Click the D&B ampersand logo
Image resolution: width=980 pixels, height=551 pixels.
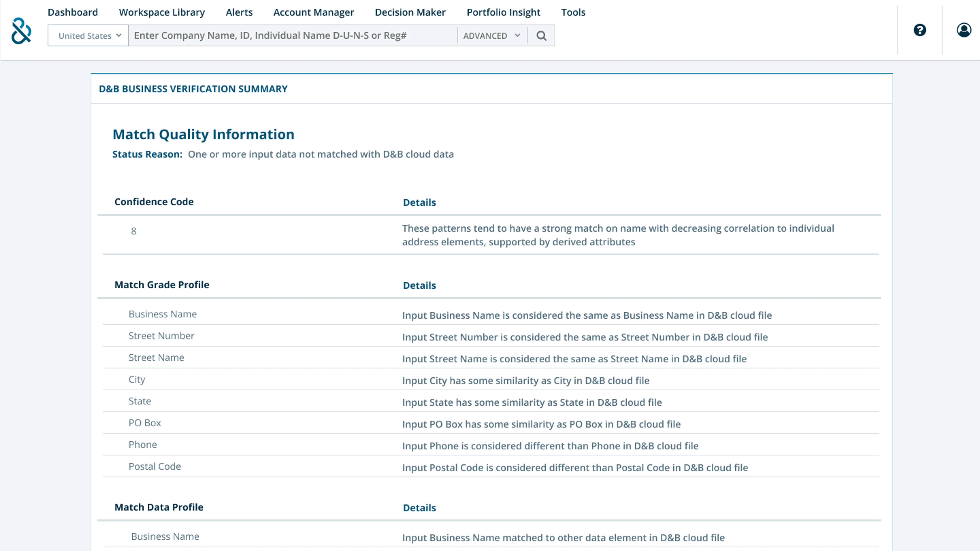(x=21, y=31)
